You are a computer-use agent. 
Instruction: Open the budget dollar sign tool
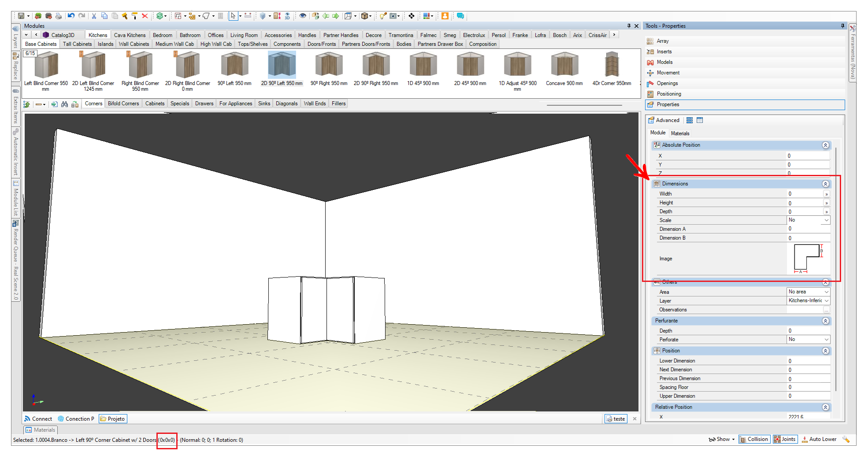(160, 16)
